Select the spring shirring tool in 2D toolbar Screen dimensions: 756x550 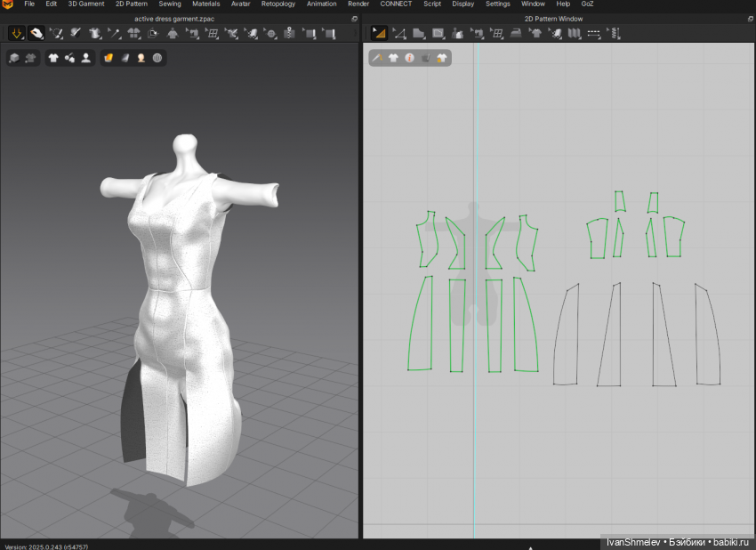click(x=615, y=33)
